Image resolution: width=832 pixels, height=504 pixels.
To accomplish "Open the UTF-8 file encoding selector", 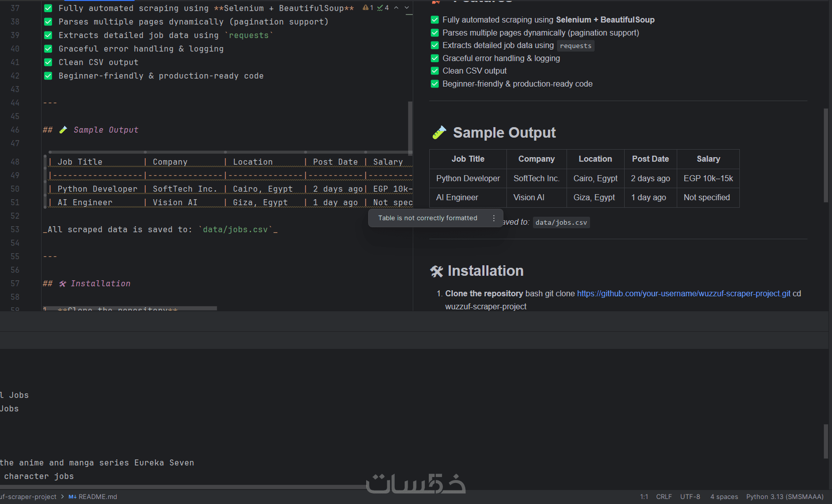I will pos(690,497).
